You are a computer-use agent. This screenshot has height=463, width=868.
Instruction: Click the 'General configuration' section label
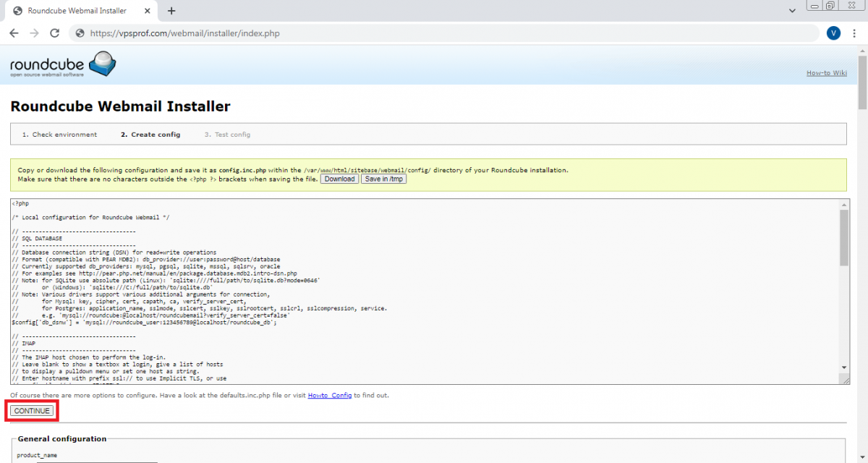coord(62,438)
